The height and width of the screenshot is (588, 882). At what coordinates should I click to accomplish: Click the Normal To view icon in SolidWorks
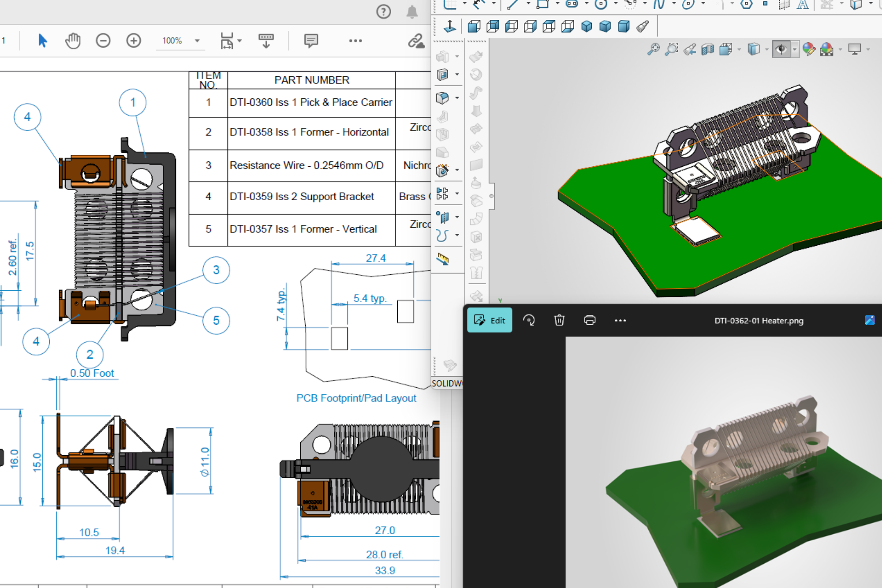click(x=450, y=26)
